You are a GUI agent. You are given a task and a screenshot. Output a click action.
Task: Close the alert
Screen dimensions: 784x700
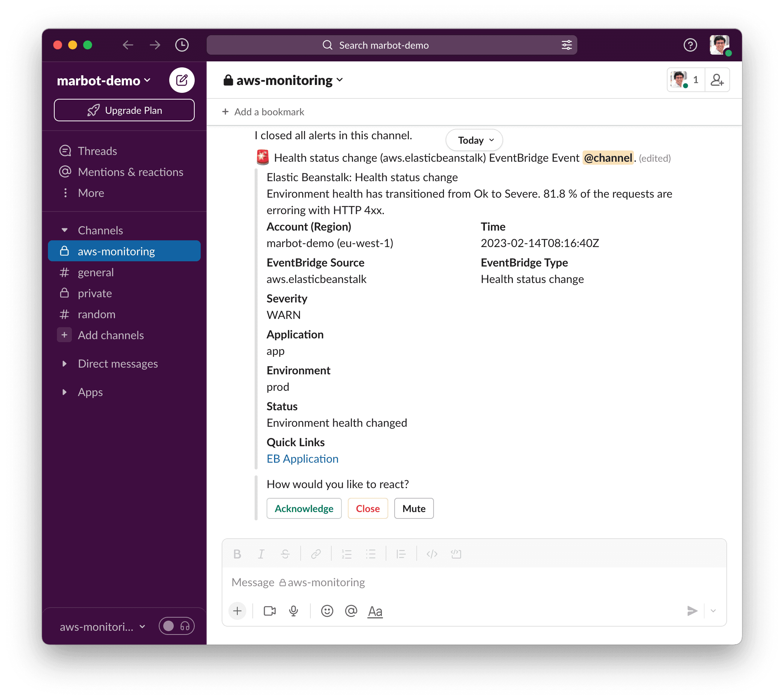click(x=368, y=509)
